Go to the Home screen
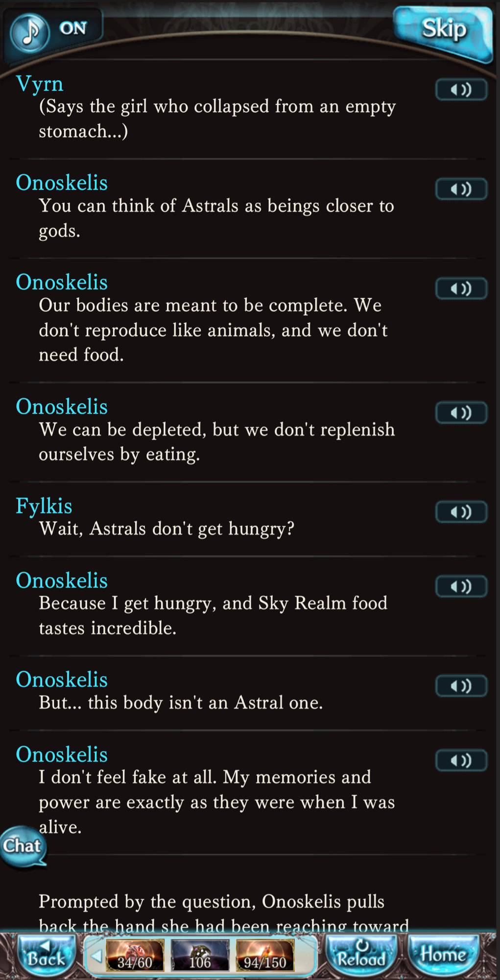Image resolution: width=500 pixels, height=980 pixels. tap(443, 955)
